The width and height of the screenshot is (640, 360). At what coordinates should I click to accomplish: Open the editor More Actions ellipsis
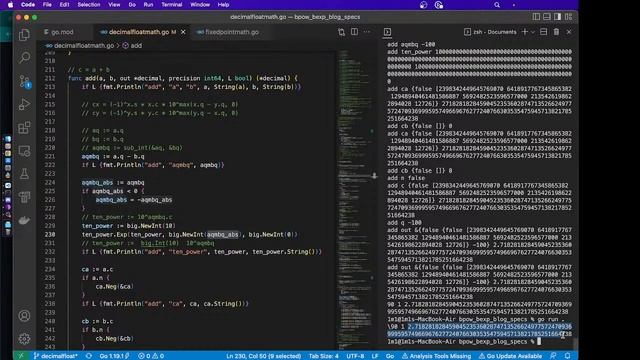[367, 32]
